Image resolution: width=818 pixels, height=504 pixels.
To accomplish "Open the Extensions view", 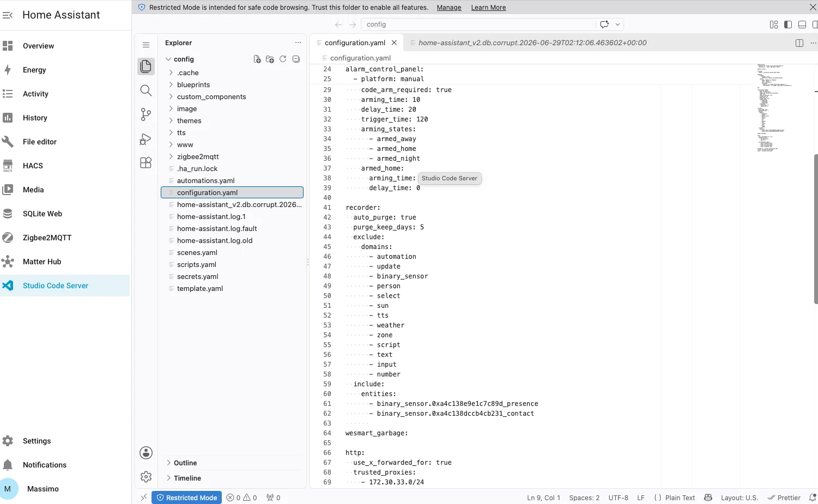I will (146, 163).
